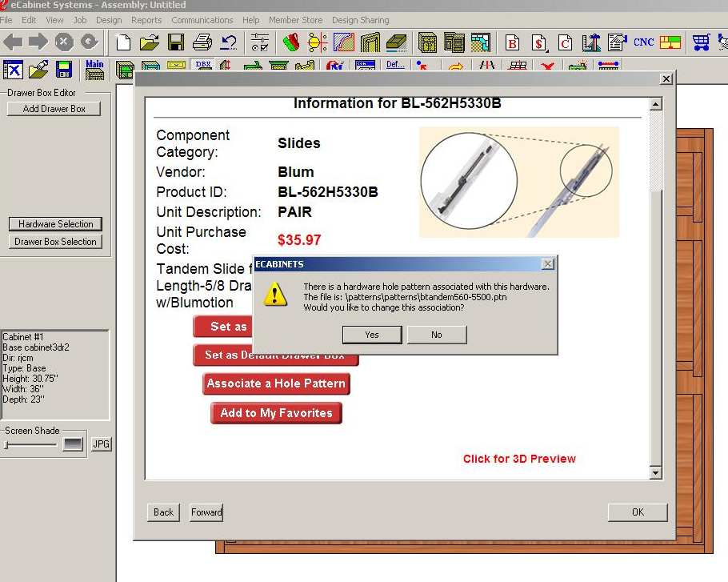This screenshot has width=728, height=582.
Task: Click the printer icon in the toolbar
Action: pyautogui.click(x=202, y=42)
